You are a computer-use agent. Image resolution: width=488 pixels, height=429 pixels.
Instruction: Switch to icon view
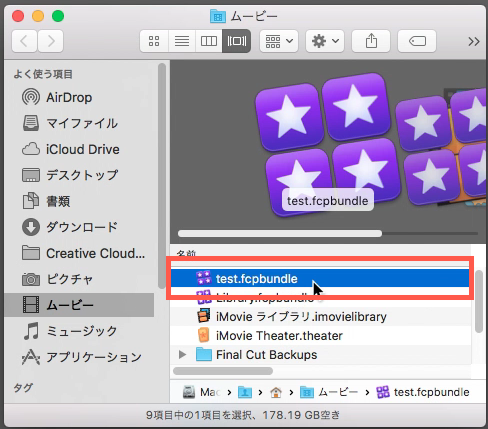(x=154, y=41)
